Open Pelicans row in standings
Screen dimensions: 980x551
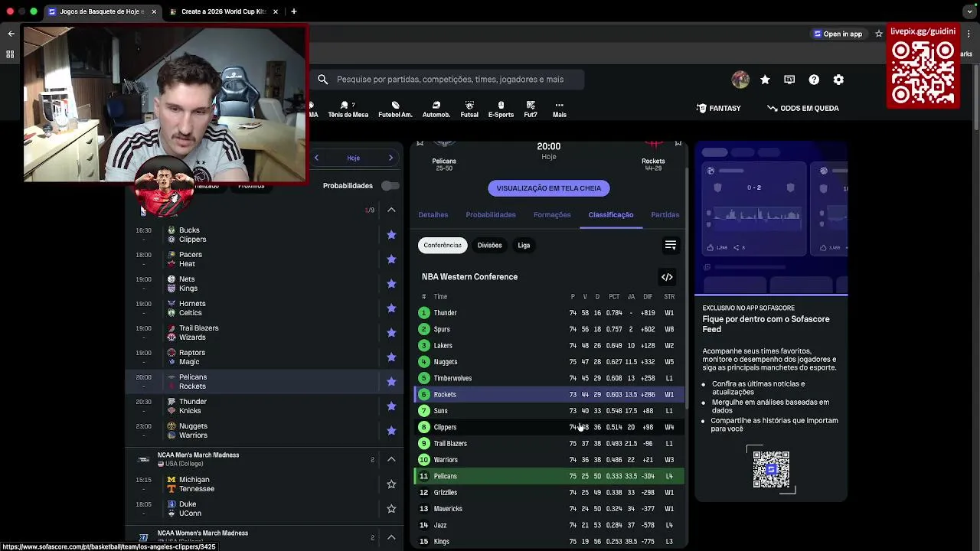tap(549, 476)
